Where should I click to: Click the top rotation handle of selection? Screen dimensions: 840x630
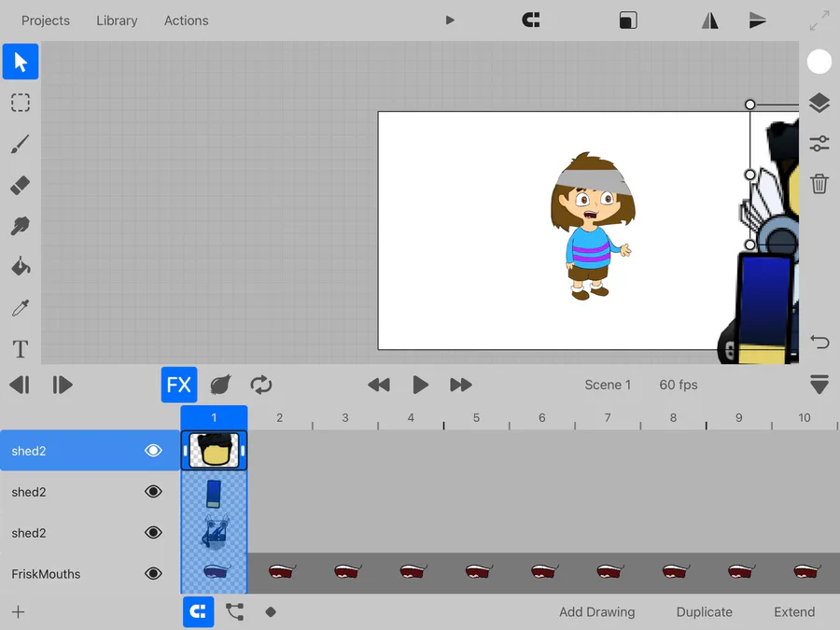coord(750,105)
